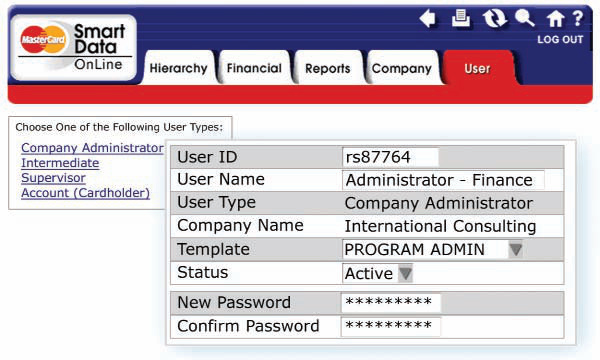Choose Company Administrator user type link
600x360 pixels.
(x=92, y=148)
